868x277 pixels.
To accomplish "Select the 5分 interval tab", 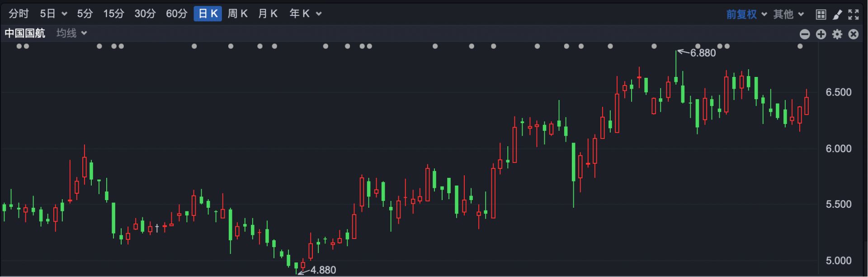I will tap(85, 14).
